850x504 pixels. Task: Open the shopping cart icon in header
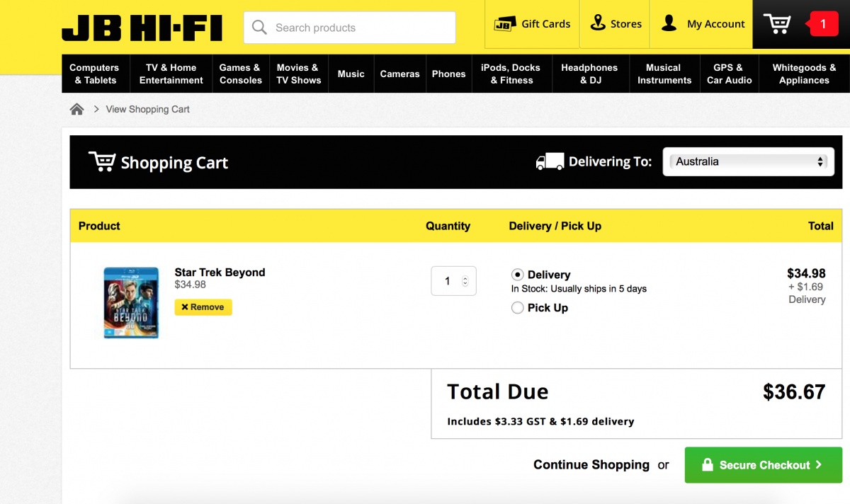tap(776, 24)
